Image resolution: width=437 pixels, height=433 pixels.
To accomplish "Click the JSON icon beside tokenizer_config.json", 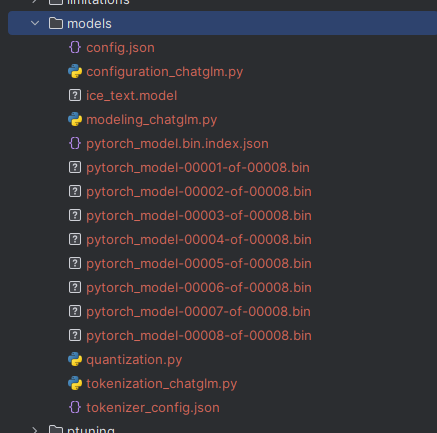I will (x=75, y=407).
